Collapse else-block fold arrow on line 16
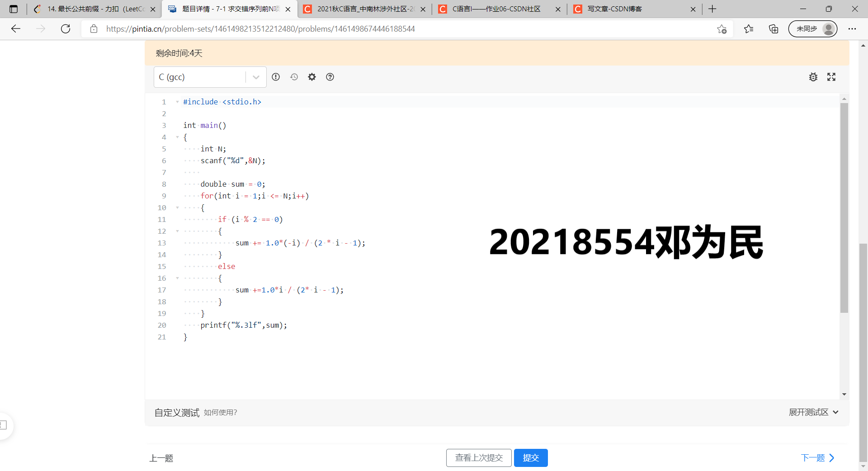868x471 pixels. (177, 278)
